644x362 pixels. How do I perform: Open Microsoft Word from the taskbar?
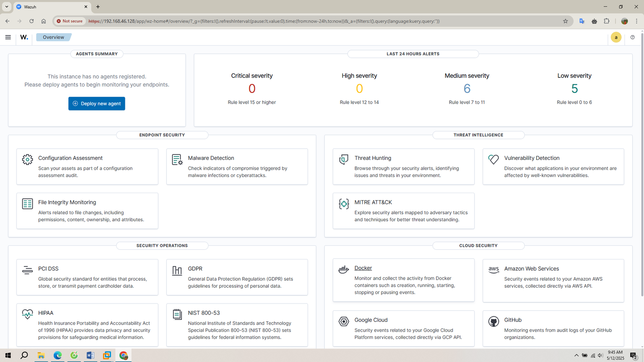(90, 355)
